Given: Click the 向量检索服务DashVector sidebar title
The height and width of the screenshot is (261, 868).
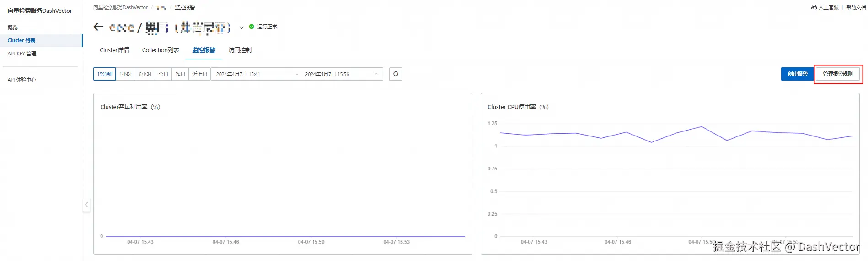Looking at the screenshot, I should point(40,11).
